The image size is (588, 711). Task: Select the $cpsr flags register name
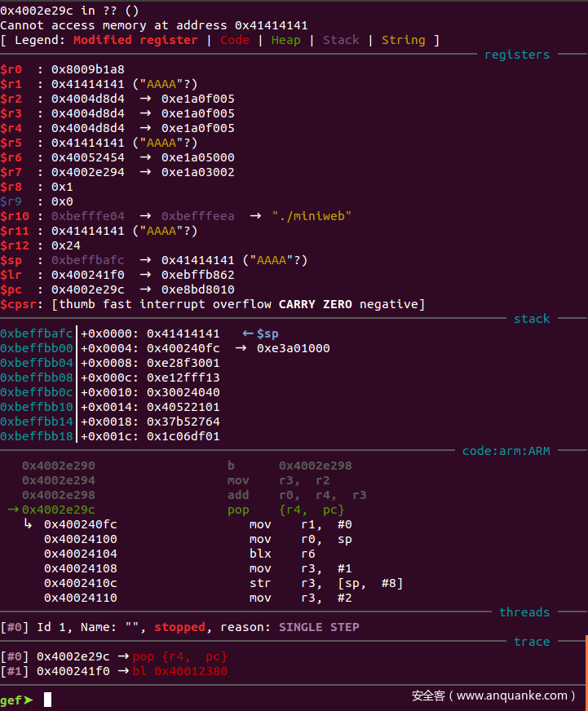click(x=19, y=304)
